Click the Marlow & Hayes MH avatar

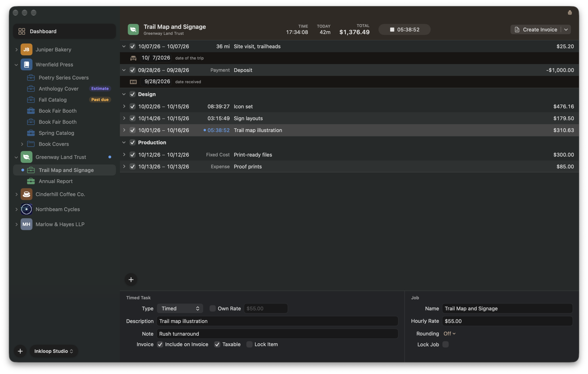coord(26,224)
